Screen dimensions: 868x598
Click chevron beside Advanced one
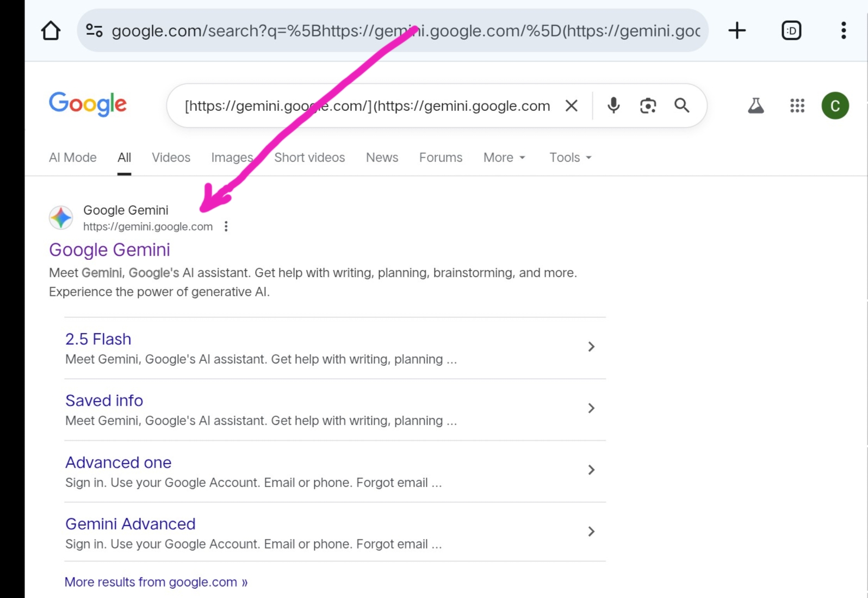click(x=592, y=470)
